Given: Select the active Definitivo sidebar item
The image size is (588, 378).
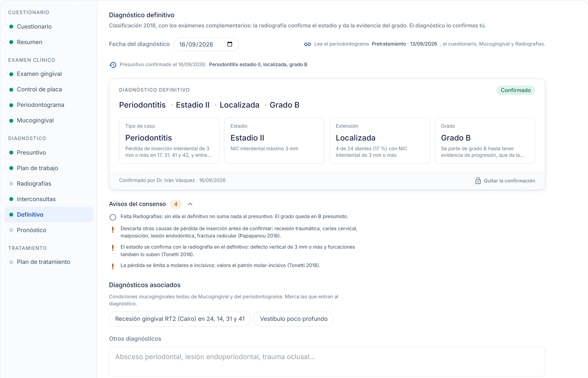Looking at the screenshot, I should pyautogui.click(x=48, y=214).
